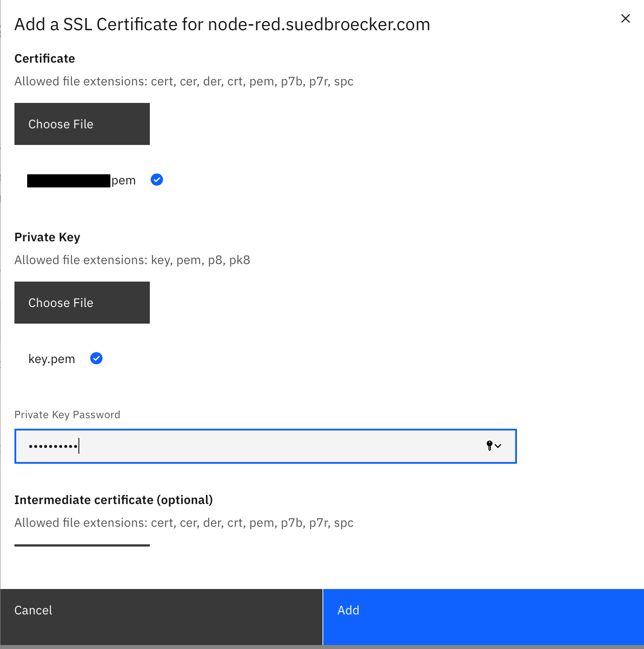This screenshot has width=644, height=649.
Task: Click allowed extensions text listing key, pem, p8, pk8
Action: [x=132, y=260]
